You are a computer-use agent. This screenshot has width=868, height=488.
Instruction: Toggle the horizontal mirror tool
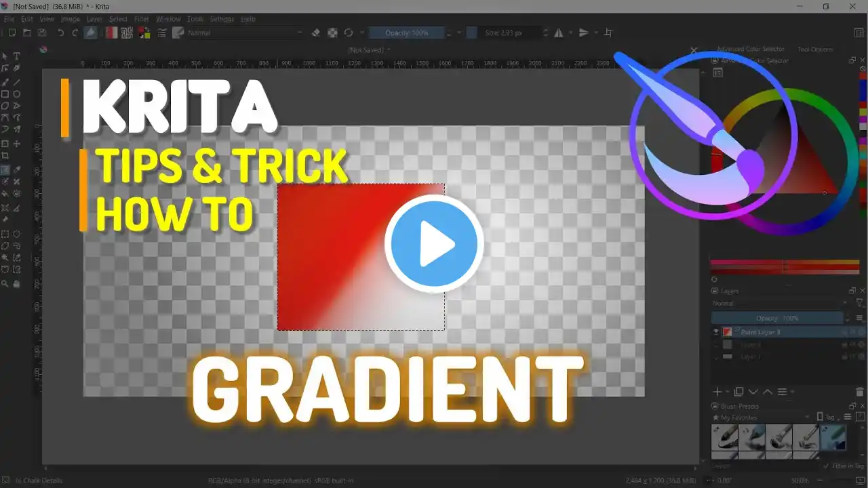[x=559, y=33]
